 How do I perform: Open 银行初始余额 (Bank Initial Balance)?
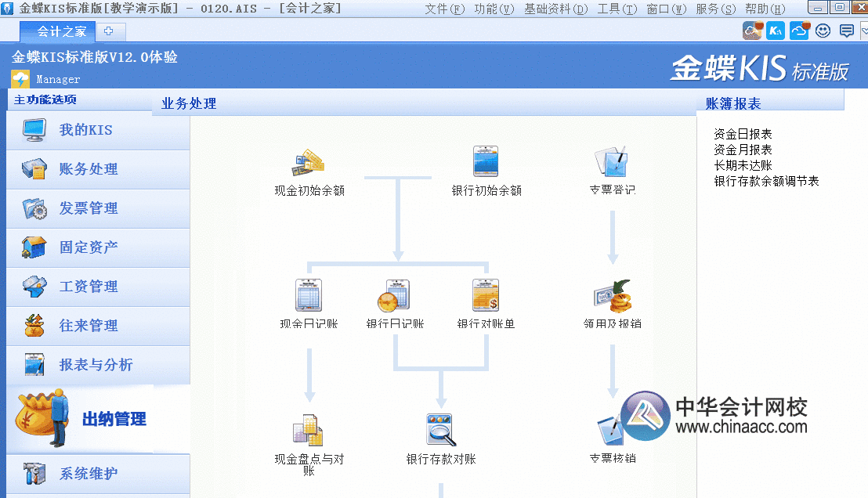pos(486,166)
